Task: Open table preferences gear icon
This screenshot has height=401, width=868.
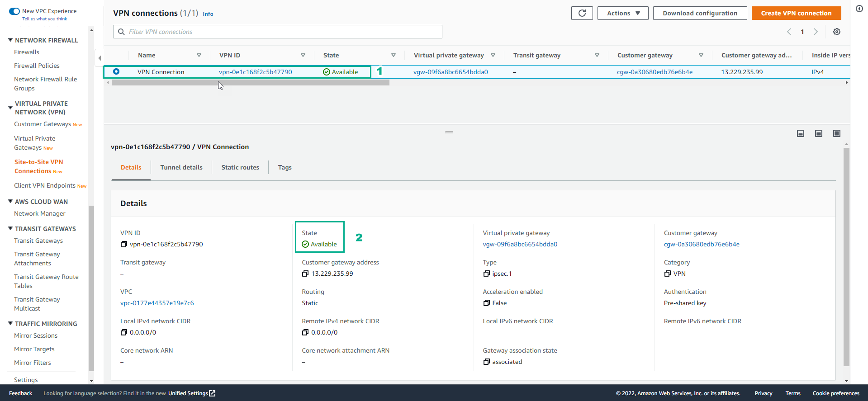Action: 837,32
